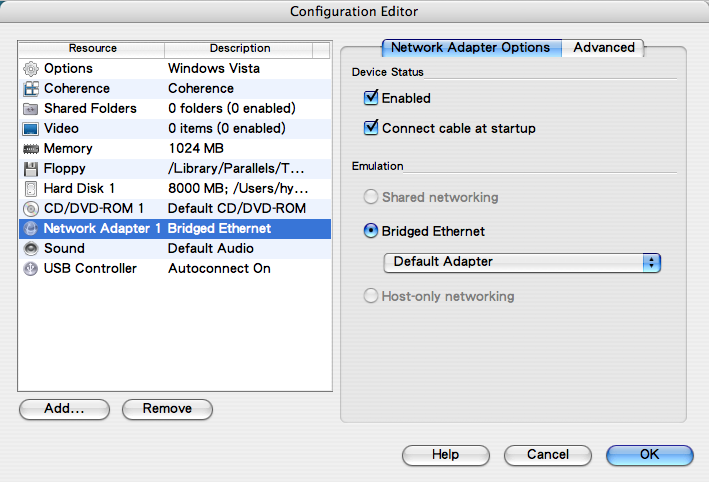The image size is (709, 482).
Task: Click the USB Controller icon
Action: pyautogui.click(x=31, y=269)
